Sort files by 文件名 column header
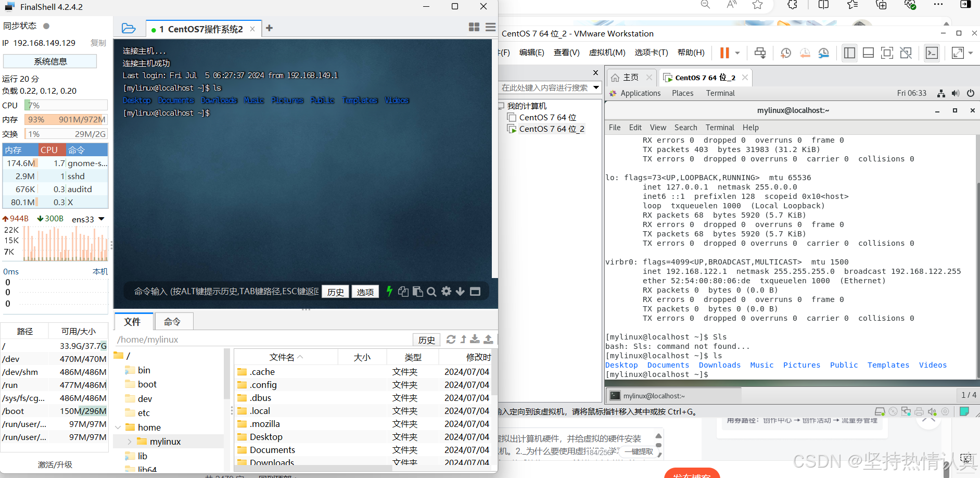Viewport: 980px width, 478px height. [x=286, y=357]
